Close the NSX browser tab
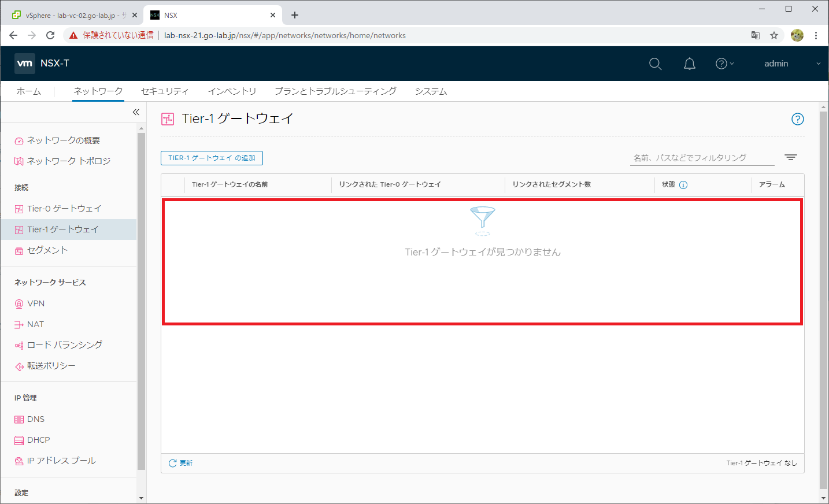 click(x=273, y=15)
